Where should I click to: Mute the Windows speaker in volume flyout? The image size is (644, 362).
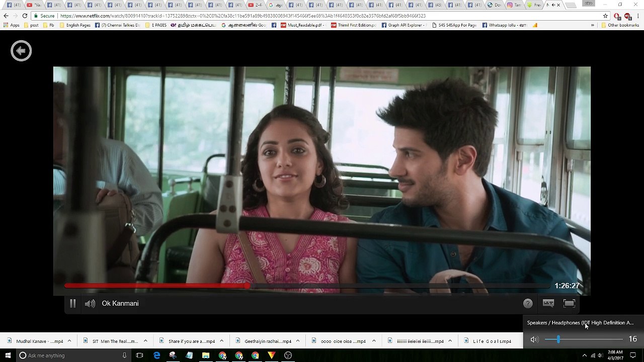(x=534, y=339)
